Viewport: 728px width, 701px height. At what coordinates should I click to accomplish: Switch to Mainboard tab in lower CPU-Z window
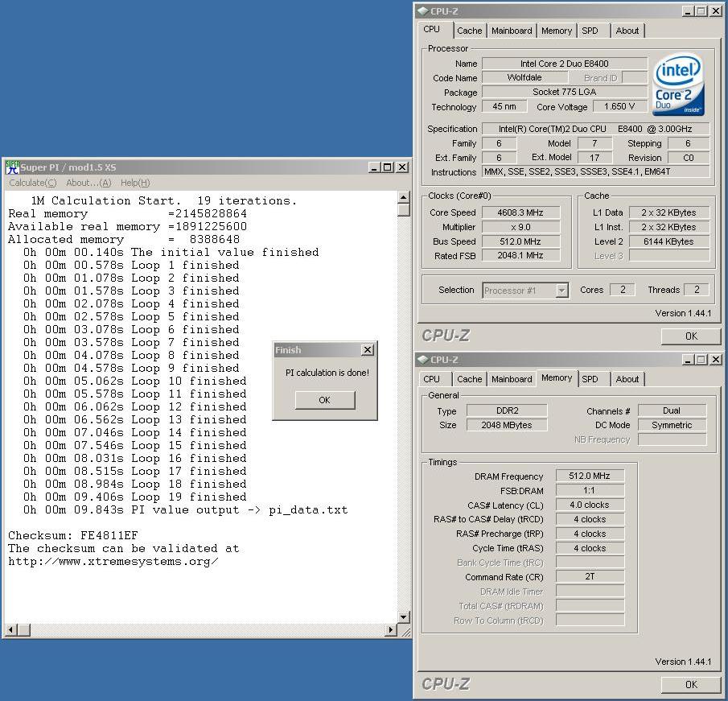point(512,379)
